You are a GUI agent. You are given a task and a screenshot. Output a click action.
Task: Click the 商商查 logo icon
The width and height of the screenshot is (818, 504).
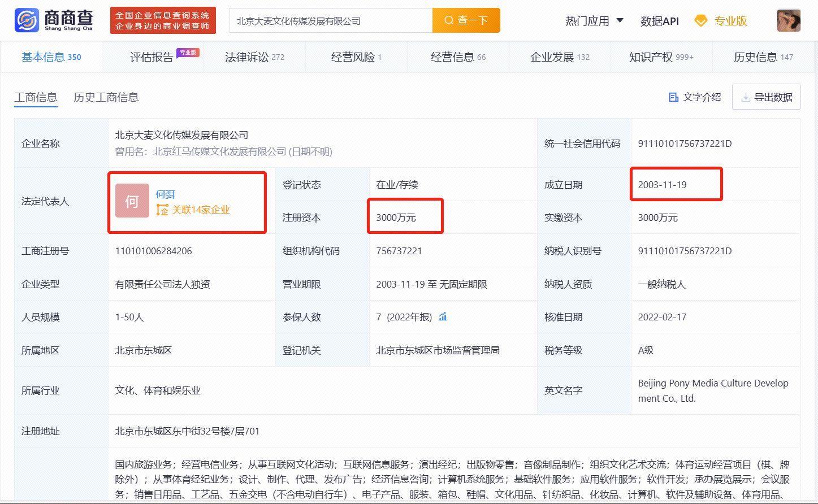26,20
